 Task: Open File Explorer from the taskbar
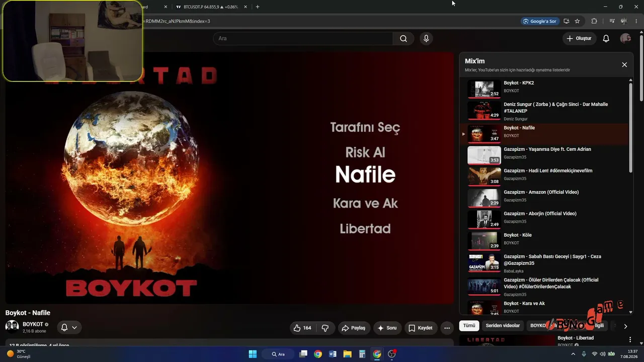[x=347, y=354]
